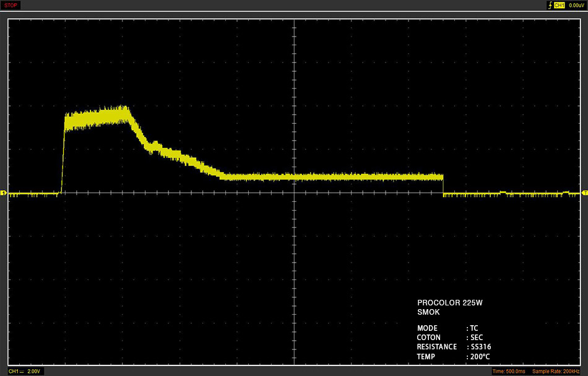Click the 0.00uV trigger level readout

coord(576,5)
